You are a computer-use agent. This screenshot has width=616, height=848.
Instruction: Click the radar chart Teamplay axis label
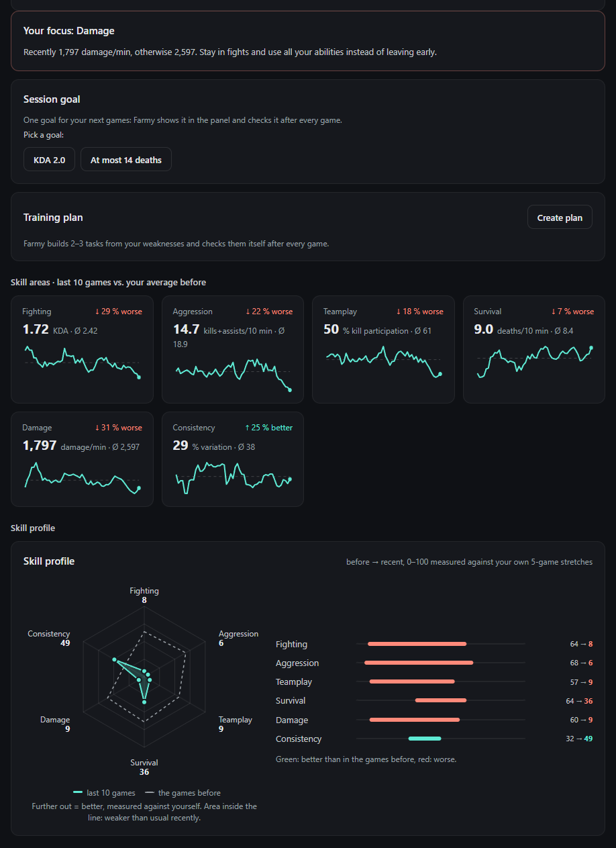[236, 720]
